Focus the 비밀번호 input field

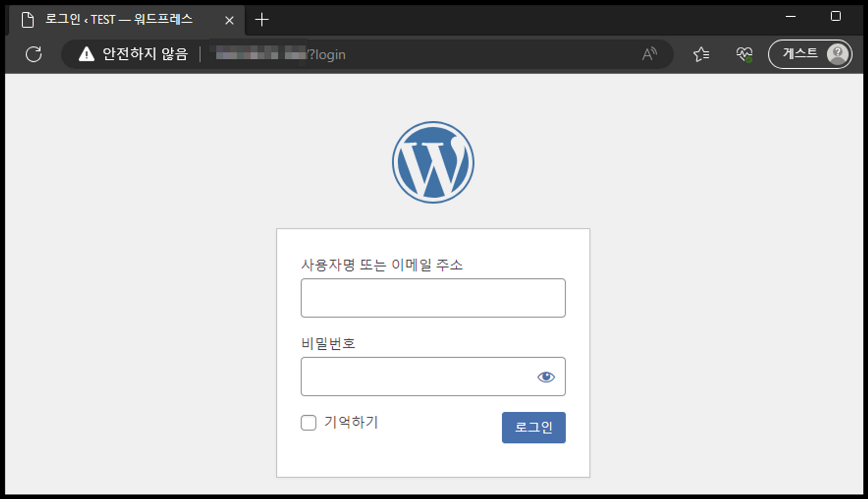tap(416, 376)
